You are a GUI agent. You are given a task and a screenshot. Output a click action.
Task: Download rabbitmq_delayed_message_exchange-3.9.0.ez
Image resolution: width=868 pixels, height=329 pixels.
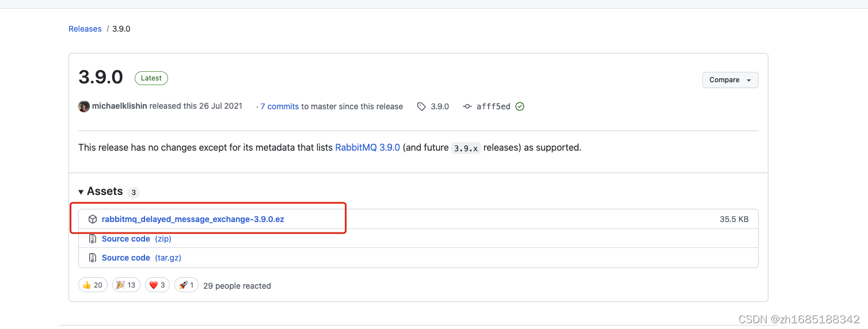pyautogui.click(x=193, y=219)
